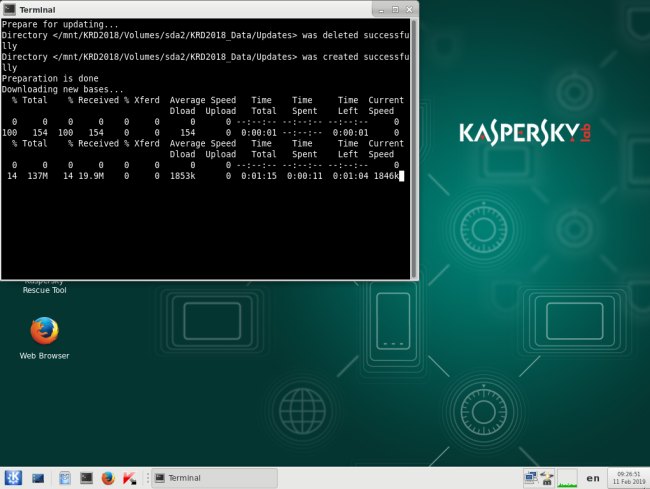Open the network connections tray icon
This screenshot has height=489, width=650.
point(531,478)
